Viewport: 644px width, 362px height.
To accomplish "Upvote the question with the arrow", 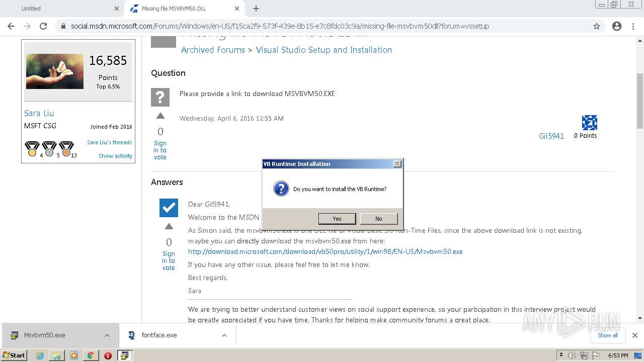I will (160, 116).
